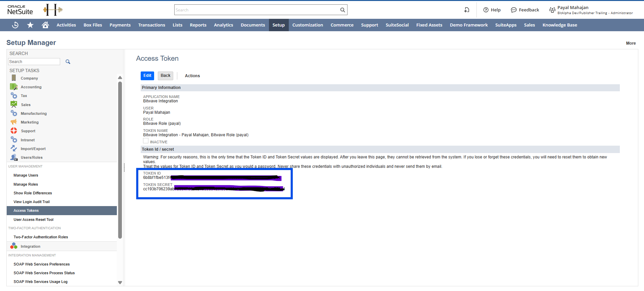Viewport: 644px width, 291px height.
Task: Click the sidebar panel splitter handle
Action: click(x=124, y=167)
